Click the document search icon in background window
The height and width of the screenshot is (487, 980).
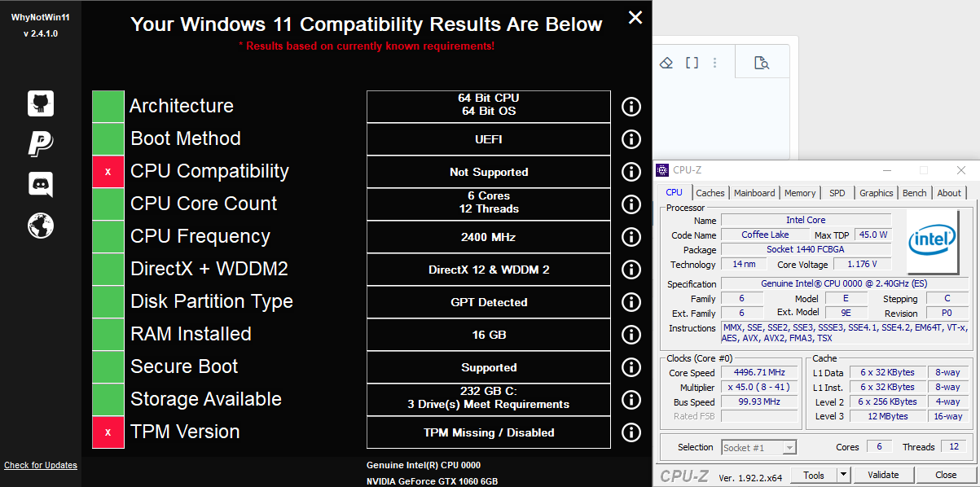[x=762, y=63]
